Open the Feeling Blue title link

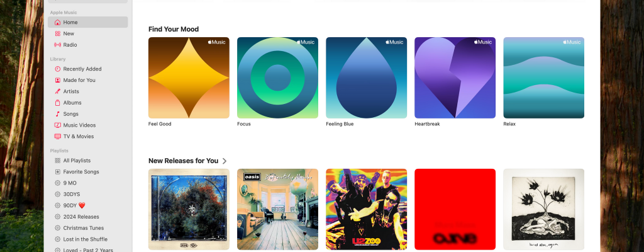340,124
